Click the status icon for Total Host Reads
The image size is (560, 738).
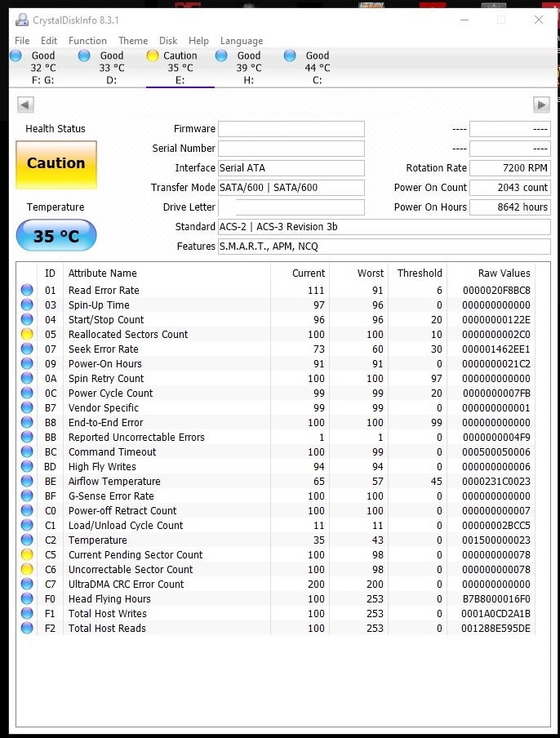(27, 628)
